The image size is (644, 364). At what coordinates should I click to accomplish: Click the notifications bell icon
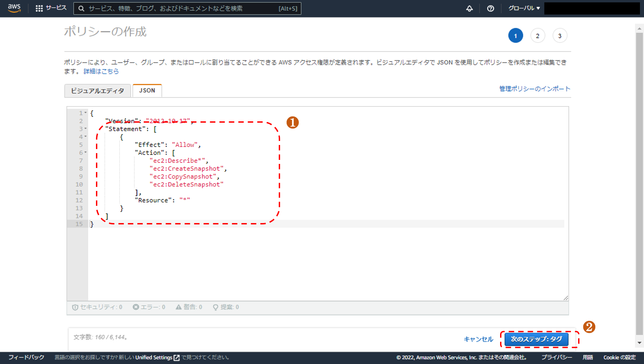pos(469,8)
